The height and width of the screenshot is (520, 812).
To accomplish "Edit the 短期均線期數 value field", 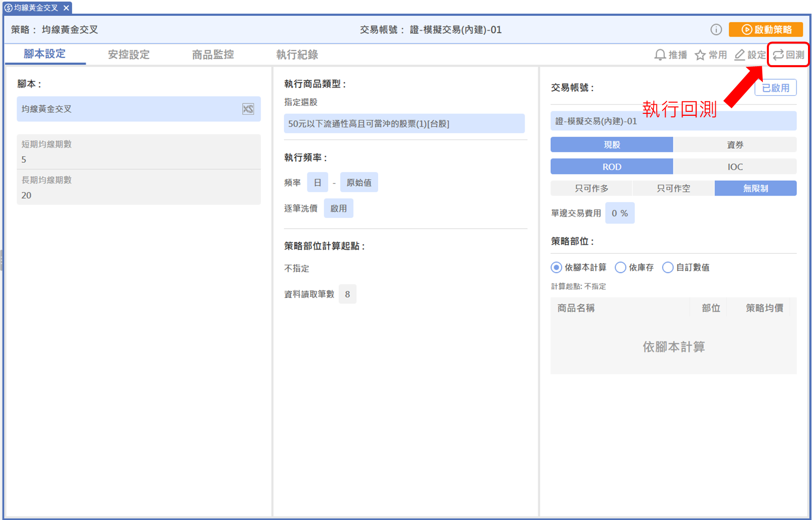I will pyautogui.click(x=138, y=159).
